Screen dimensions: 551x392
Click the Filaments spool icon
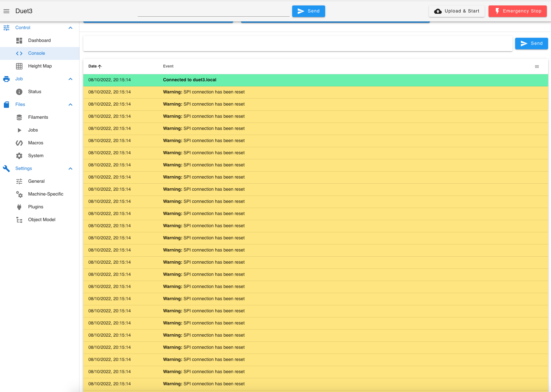coord(19,117)
